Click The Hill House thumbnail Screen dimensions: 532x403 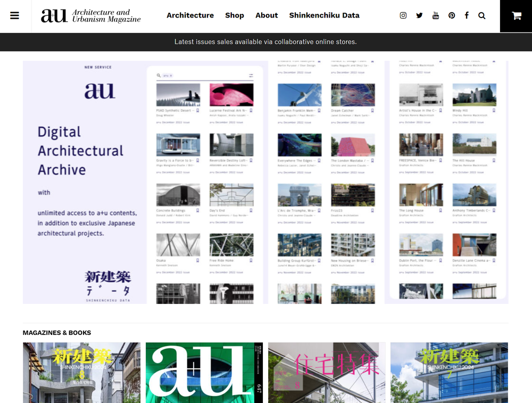tap(475, 145)
